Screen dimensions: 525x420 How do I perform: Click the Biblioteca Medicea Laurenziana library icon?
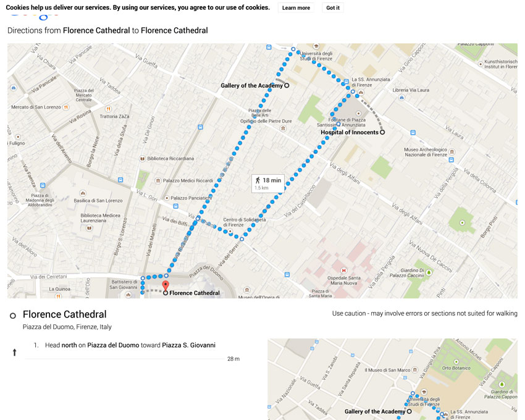(x=88, y=228)
